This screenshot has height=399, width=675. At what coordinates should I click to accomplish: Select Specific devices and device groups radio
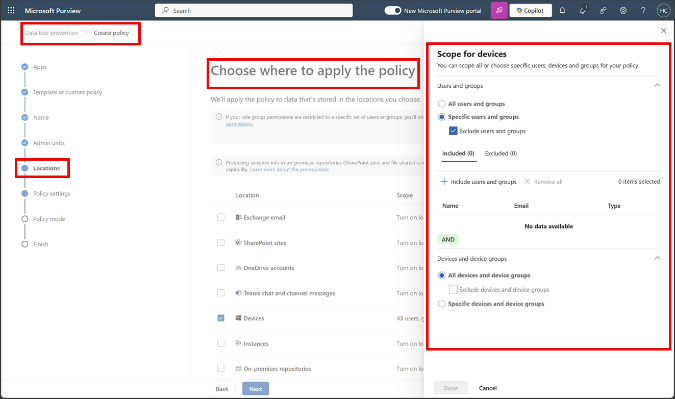pos(441,303)
